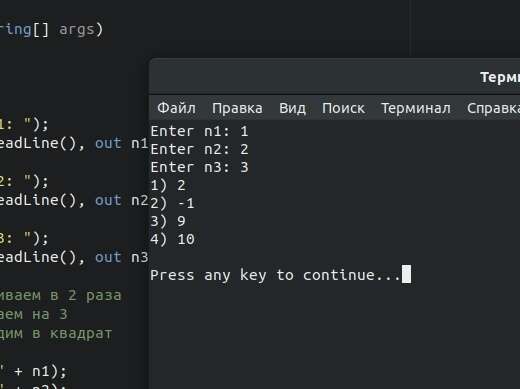The width and height of the screenshot is (520, 389).
Task: Open the Терминал menu
Action: (x=416, y=108)
